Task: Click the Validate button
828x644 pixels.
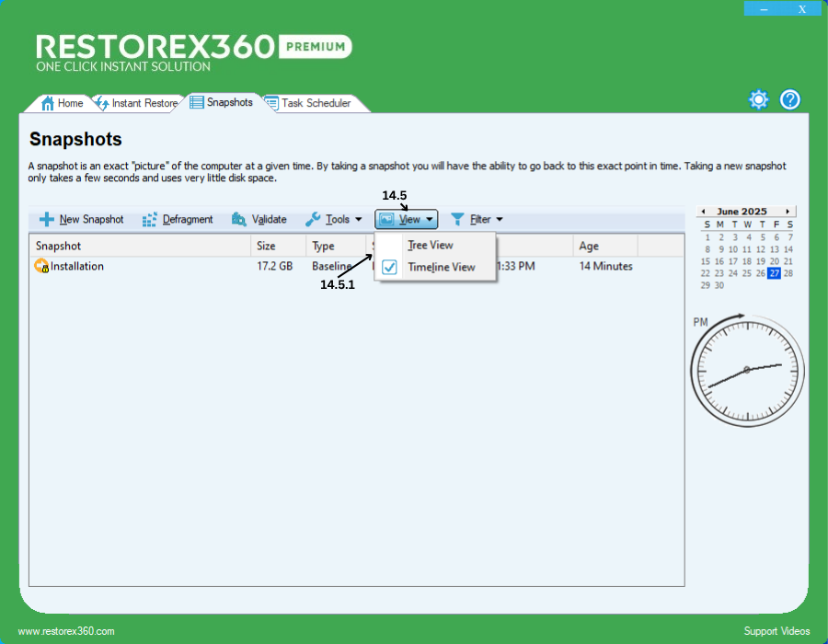Action: coord(259,219)
